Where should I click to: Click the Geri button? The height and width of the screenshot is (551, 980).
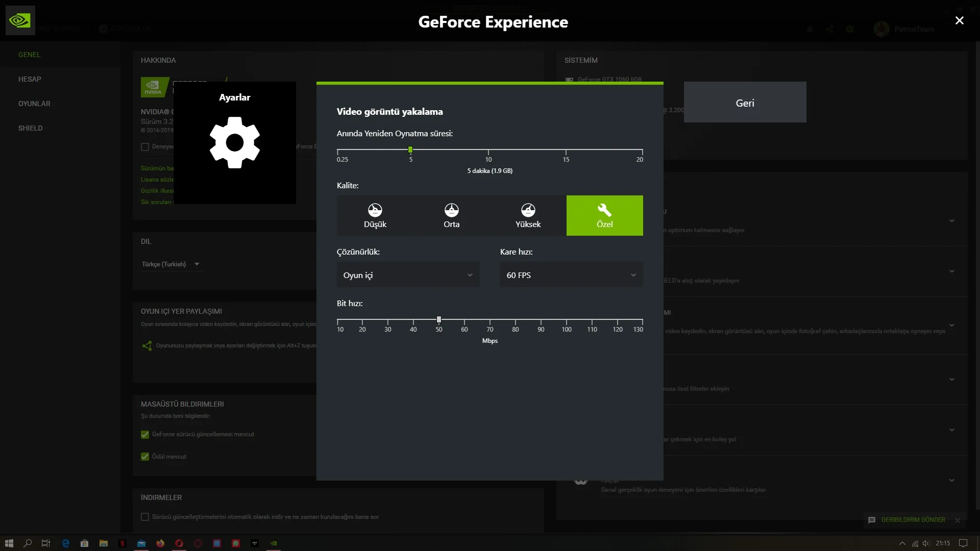745,102
